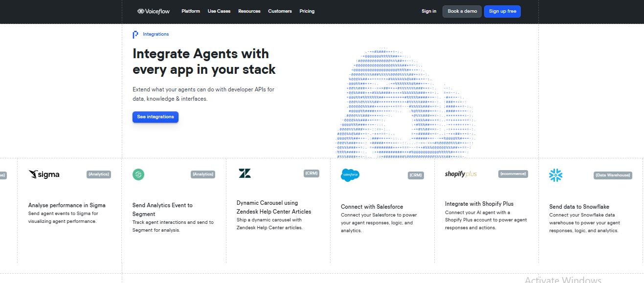Click the Zendesk logo icon
The image size is (644, 283).
(244, 173)
